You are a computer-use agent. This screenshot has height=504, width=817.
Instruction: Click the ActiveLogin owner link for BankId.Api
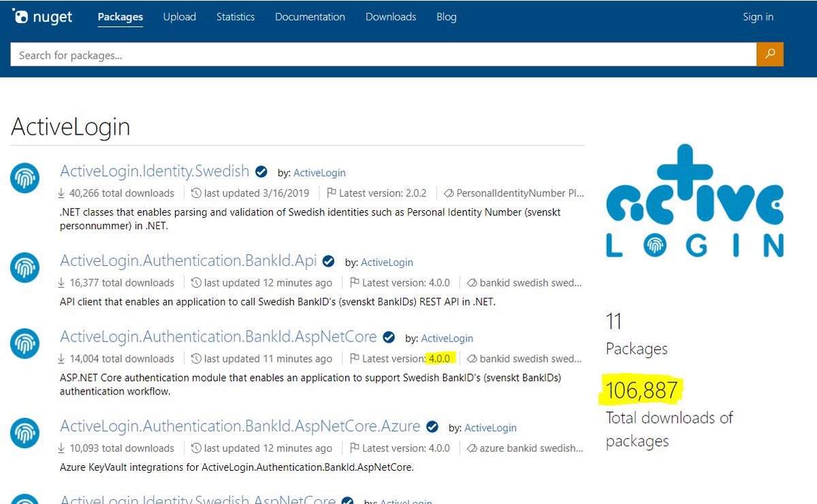387,263
